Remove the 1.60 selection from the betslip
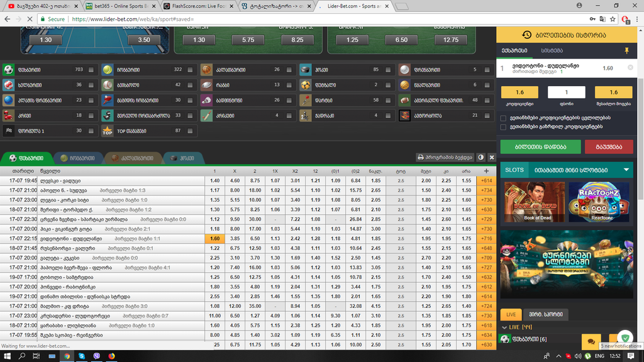644x362 pixels. [630, 68]
